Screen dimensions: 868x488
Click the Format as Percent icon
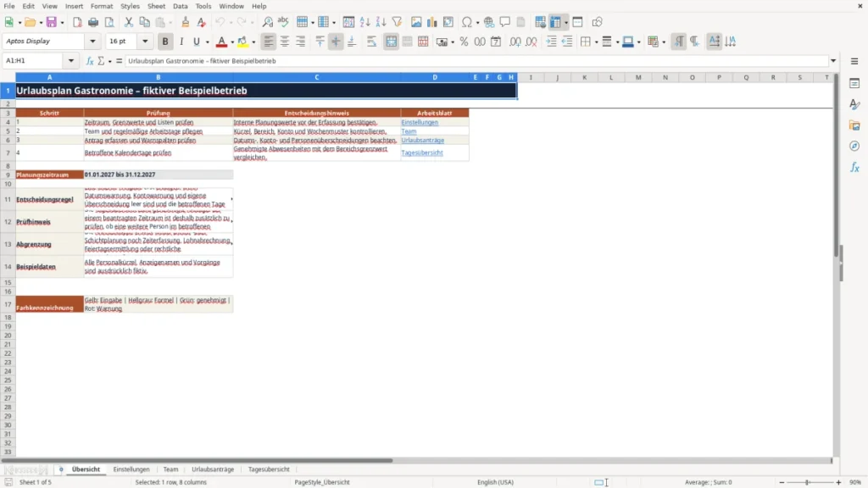[x=464, y=42]
